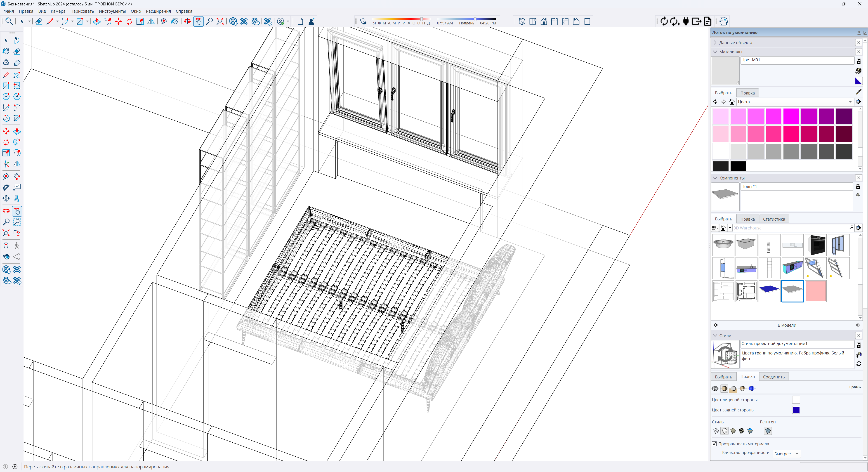Click the Соединить tab in Стили
This screenshot has height=472, width=868.
click(774, 377)
